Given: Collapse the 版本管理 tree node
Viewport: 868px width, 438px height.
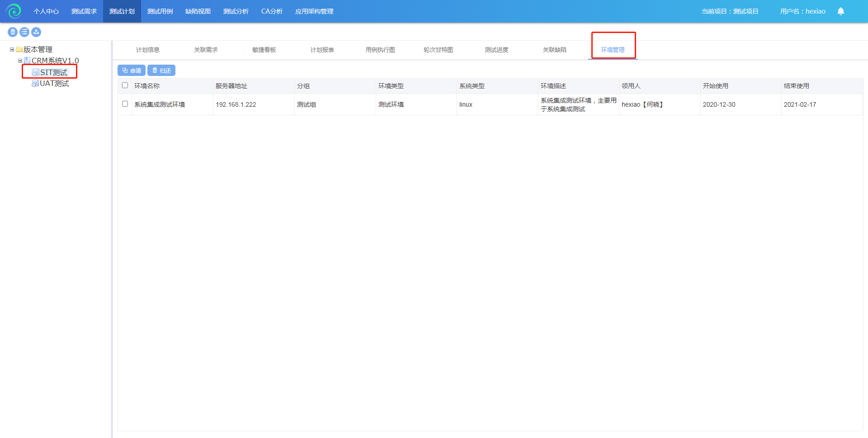Looking at the screenshot, I should pyautogui.click(x=12, y=50).
